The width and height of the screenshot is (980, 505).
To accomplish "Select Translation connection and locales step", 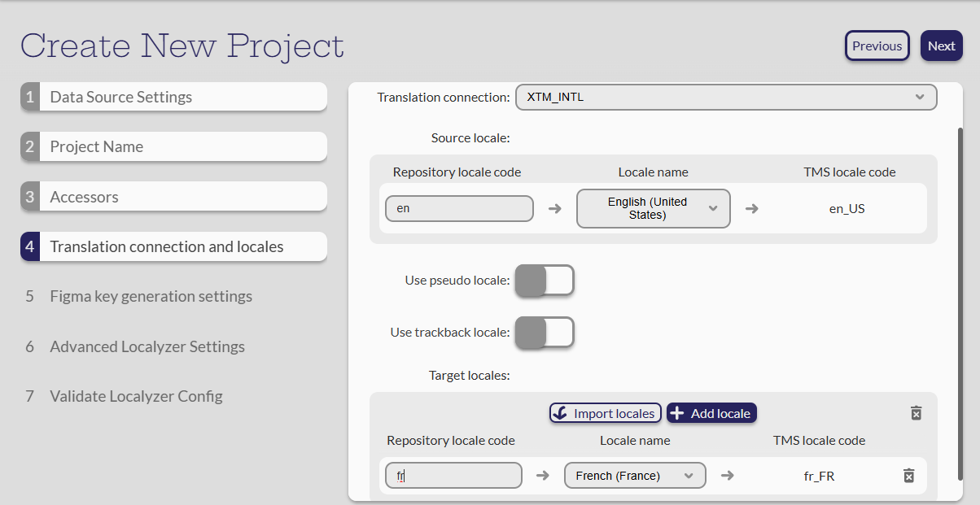I will click(x=173, y=247).
